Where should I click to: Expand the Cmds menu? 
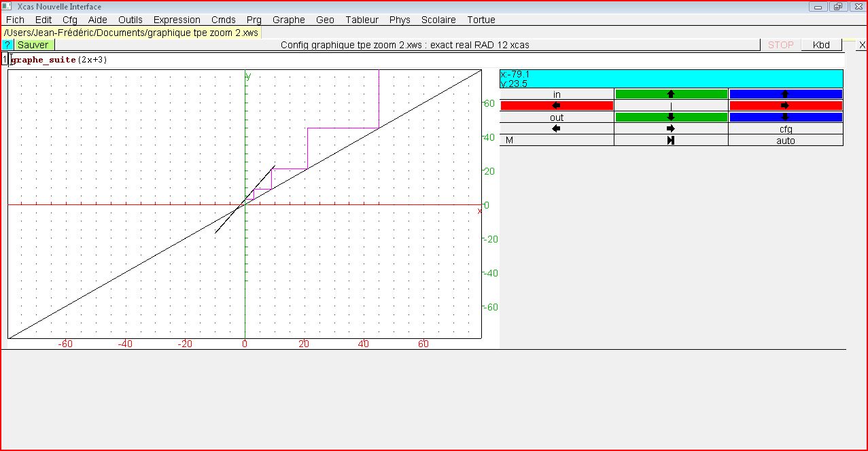[x=224, y=20]
